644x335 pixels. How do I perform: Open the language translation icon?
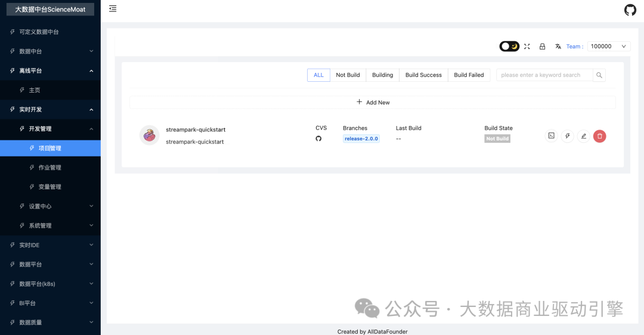pos(558,47)
